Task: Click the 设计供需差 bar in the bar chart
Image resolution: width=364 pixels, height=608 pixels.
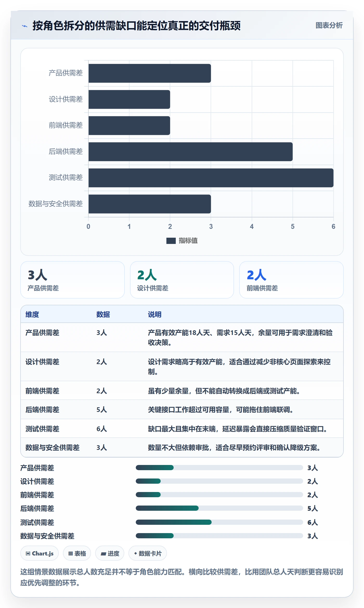Action: tap(129, 99)
